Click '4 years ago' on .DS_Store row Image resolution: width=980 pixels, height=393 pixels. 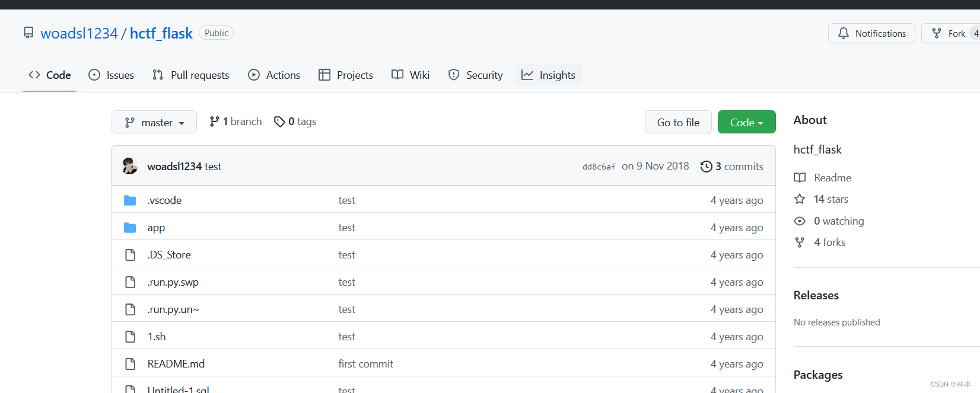pos(737,255)
